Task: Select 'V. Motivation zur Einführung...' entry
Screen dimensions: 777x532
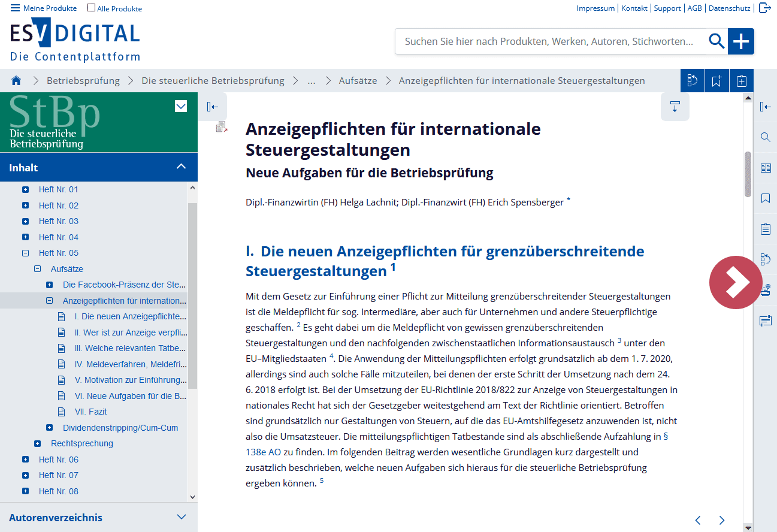Action: pyautogui.click(x=131, y=380)
